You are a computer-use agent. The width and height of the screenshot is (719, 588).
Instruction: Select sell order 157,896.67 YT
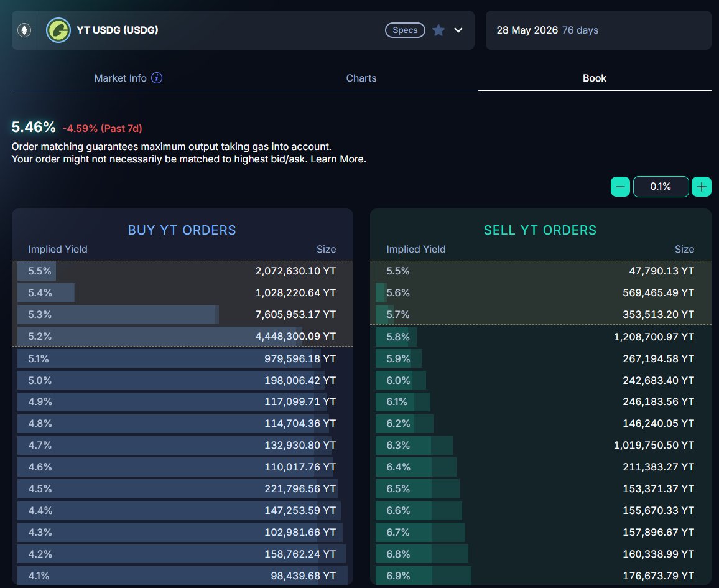click(x=540, y=532)
